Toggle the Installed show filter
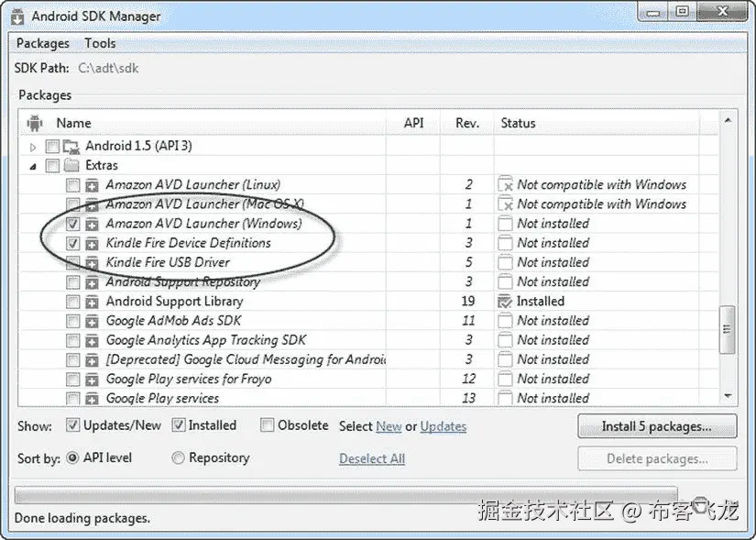The width and height of the screenshot is (756, 540). 179,425
